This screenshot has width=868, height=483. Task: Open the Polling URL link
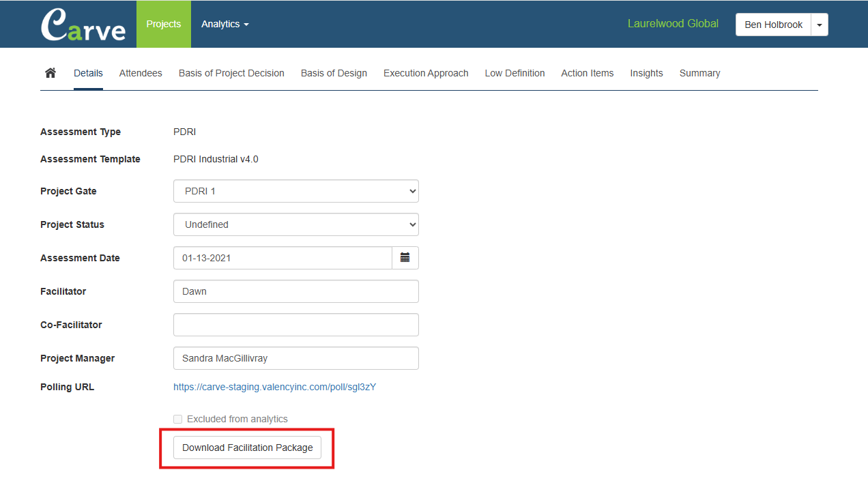tap(274, 387)
